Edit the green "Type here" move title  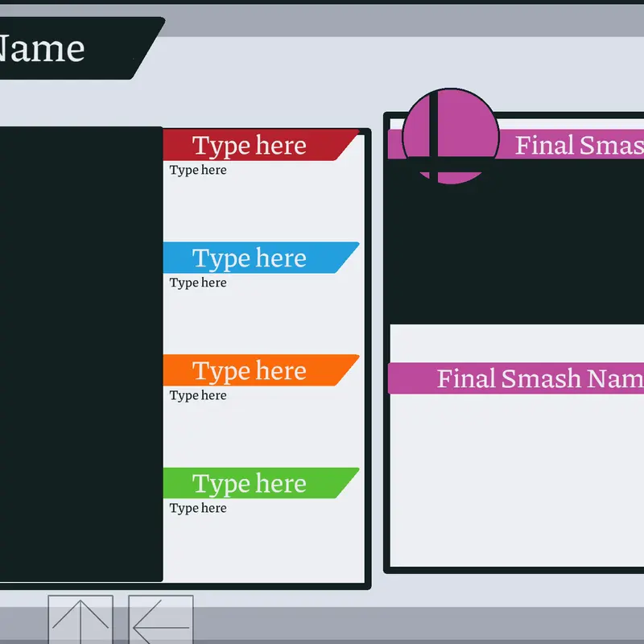tap(250, 484)
